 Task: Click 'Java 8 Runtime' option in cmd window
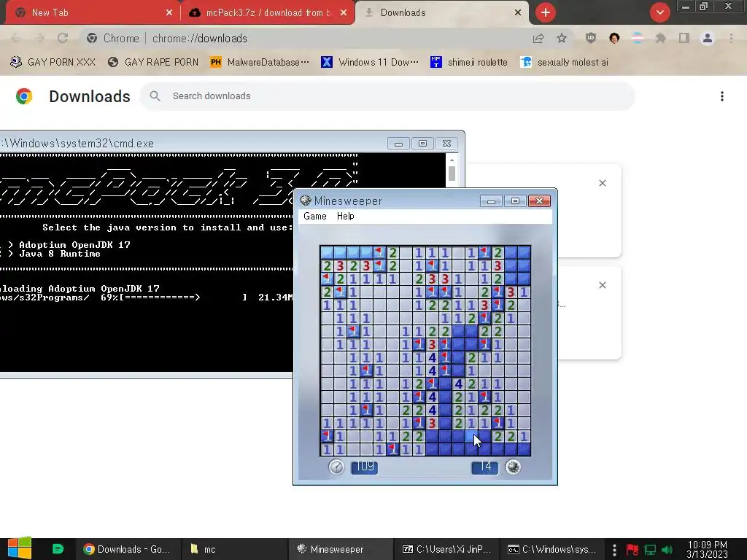click(60, 254)
